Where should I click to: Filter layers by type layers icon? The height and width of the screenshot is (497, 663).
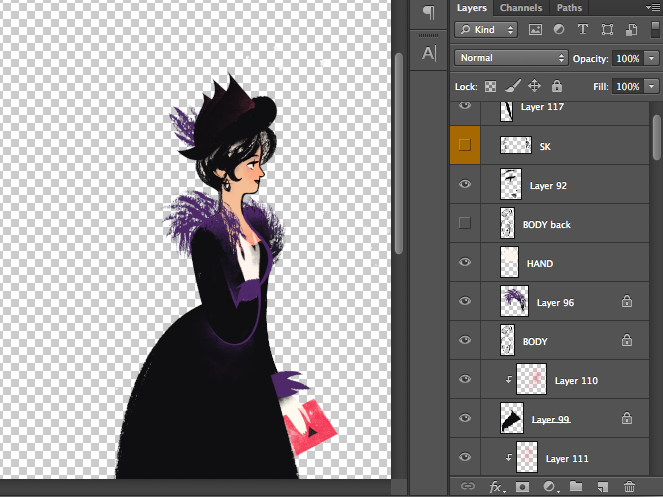click(x=583, y=30)
